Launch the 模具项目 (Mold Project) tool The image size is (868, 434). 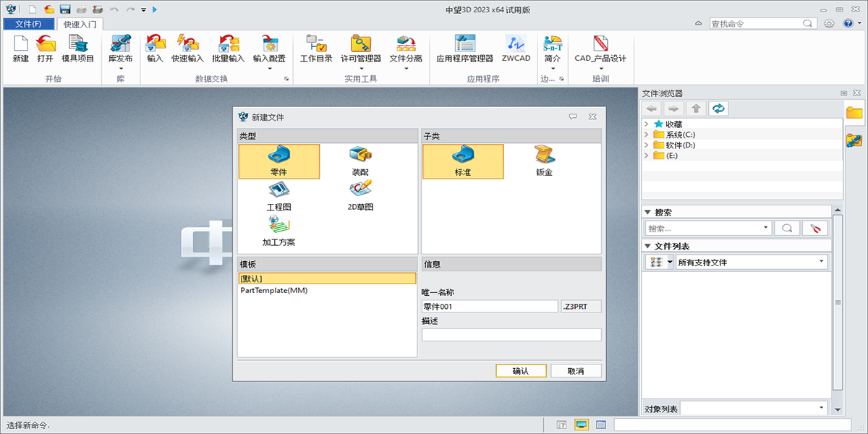(77, 51)
